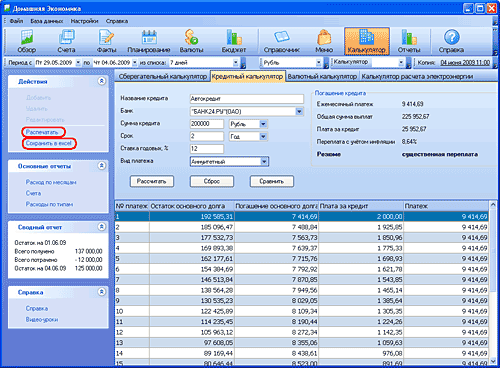Open the toolbar Калькулятор dropdown
Viewport: 500px width, 368px height.
pyautogui.click(x=401, y=62)
